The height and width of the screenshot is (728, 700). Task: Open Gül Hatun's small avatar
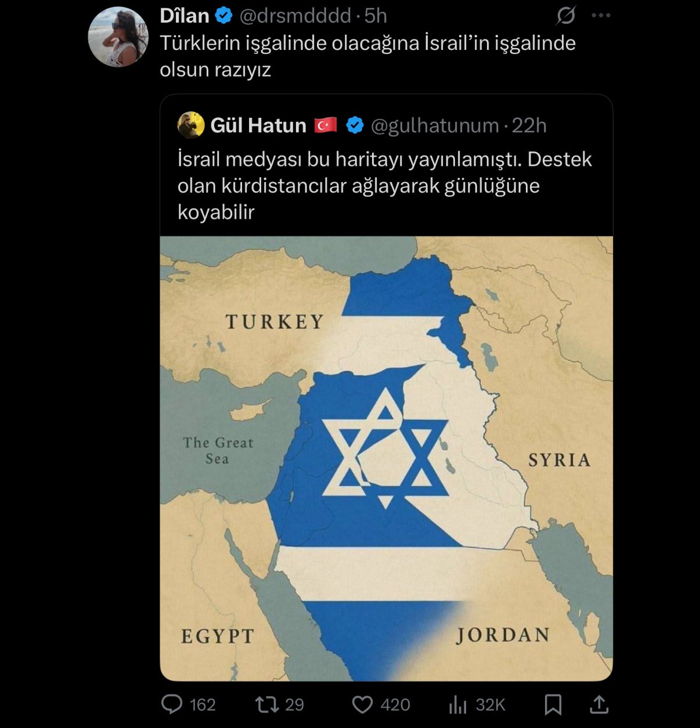click(x=191, y=125)
